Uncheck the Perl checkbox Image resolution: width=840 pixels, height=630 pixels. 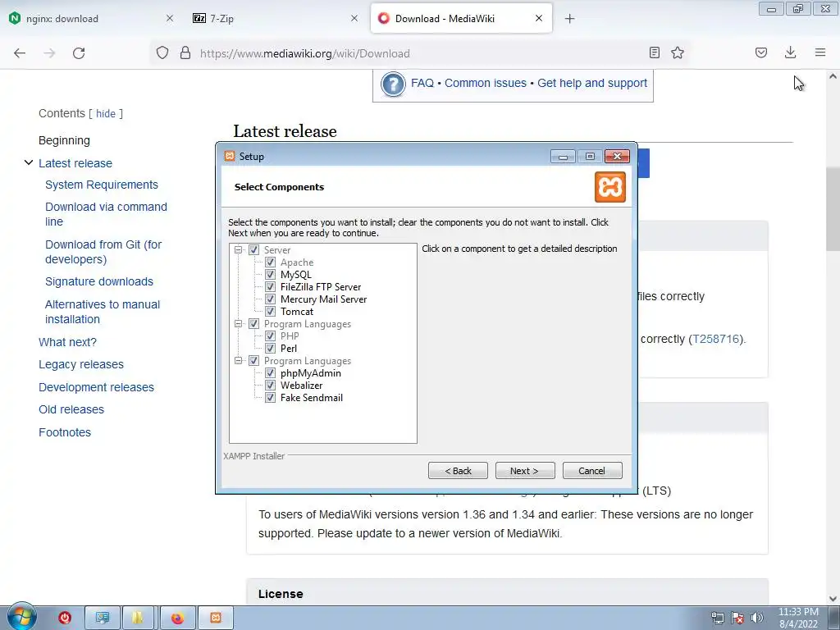pyautogui.click(x=270, y=348)
